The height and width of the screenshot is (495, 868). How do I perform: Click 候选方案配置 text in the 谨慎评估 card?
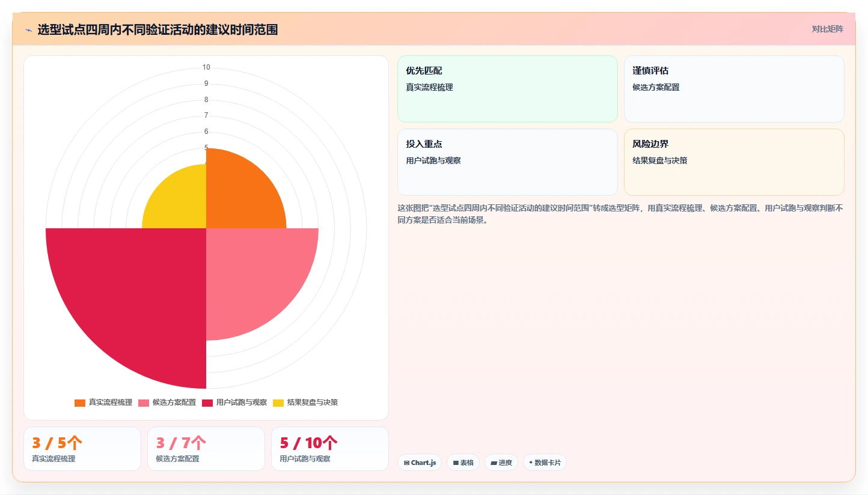pyautogui.click(x=656, y=87)
